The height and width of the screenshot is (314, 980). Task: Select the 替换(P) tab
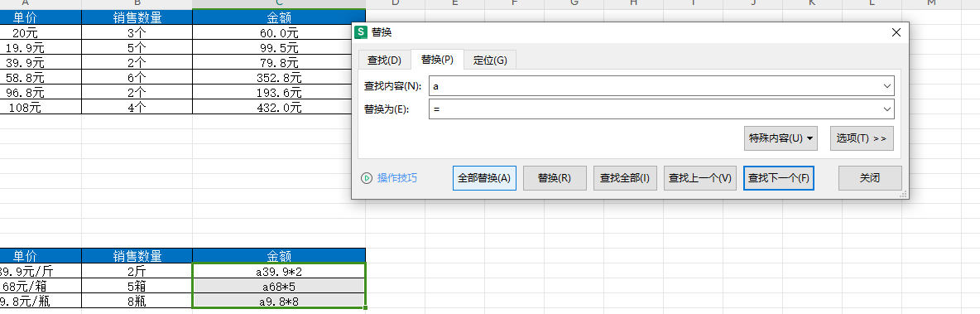coord(438,60)
